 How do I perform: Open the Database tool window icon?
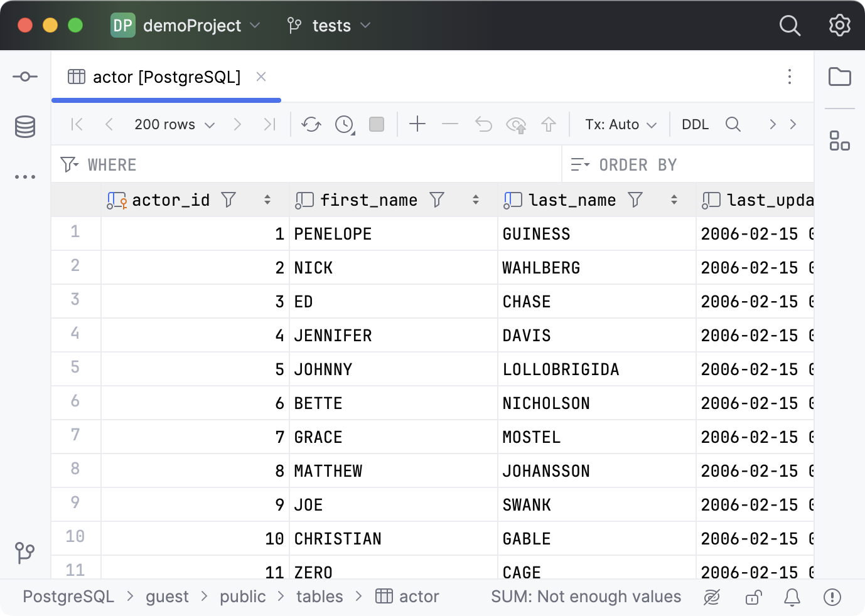coord(25,127)
